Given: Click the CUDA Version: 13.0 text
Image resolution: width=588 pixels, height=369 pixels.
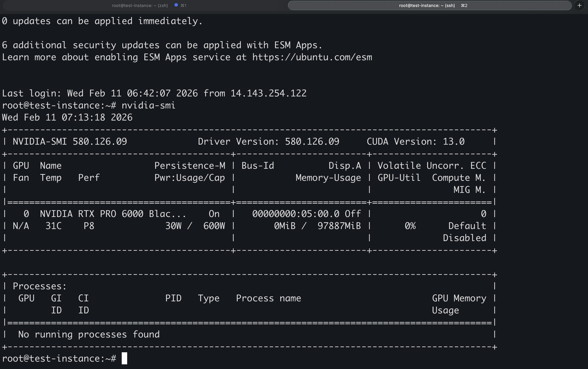Looking at the screenshot, I should point(416,142).
